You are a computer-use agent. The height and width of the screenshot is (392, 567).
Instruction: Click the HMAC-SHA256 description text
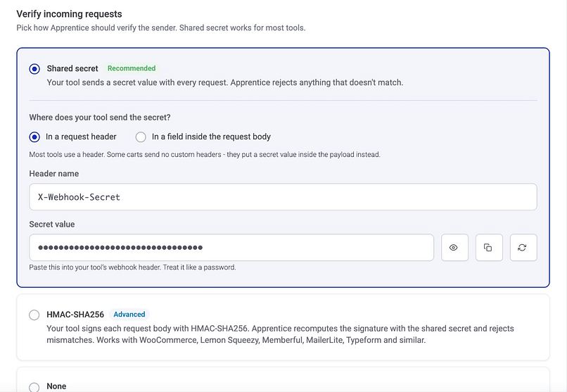click(280, 334)
